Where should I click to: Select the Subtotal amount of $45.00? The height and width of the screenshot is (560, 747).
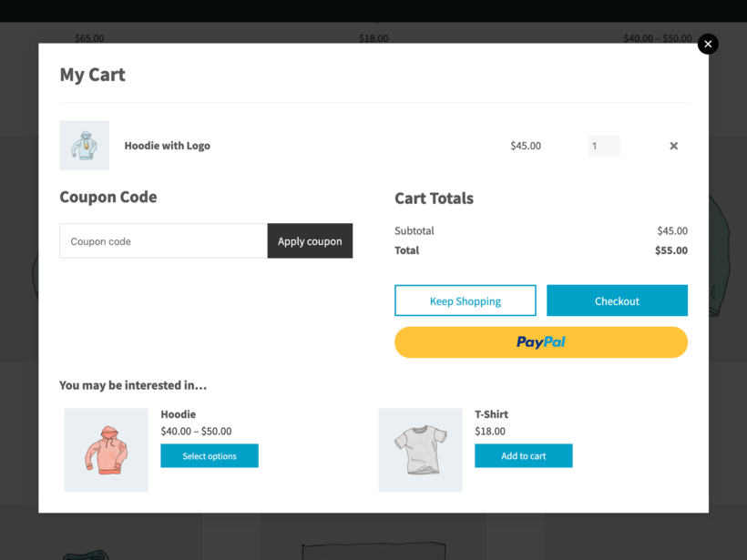tap(672, 230)
